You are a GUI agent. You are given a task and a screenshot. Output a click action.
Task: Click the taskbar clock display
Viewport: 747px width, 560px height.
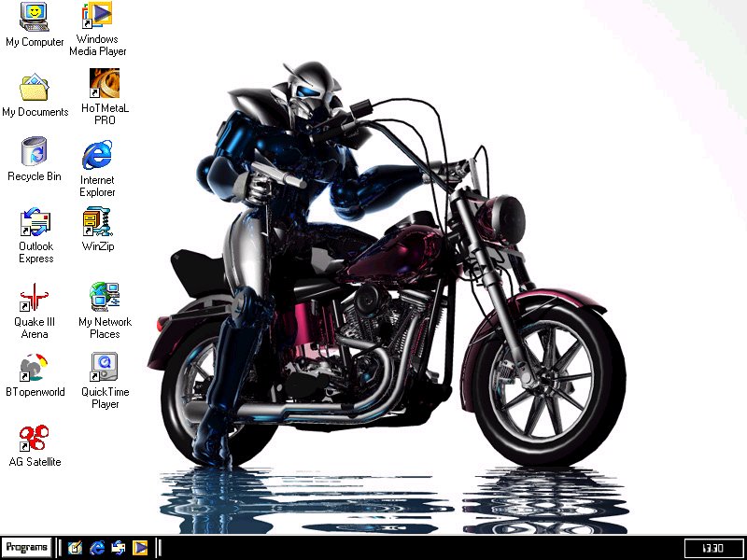(x=712, y=548)
